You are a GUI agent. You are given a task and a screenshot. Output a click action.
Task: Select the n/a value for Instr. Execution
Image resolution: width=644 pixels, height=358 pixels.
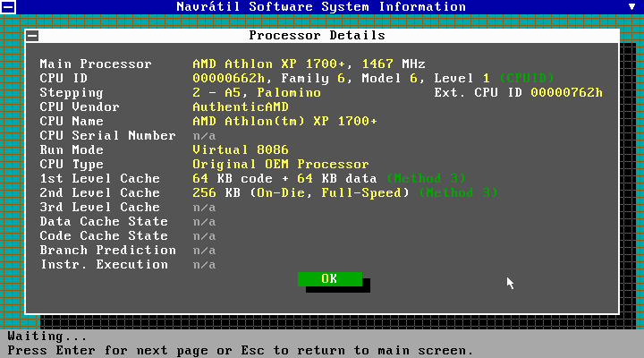205,265
